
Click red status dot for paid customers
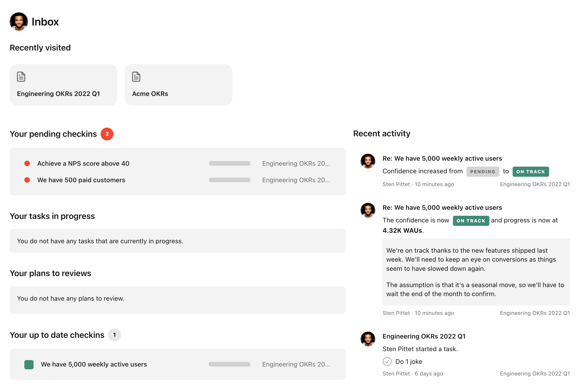coord(27,180)
